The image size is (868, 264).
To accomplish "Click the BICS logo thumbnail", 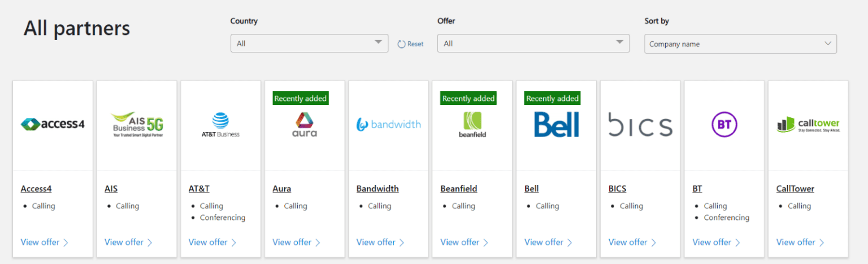I will [640, 125].
